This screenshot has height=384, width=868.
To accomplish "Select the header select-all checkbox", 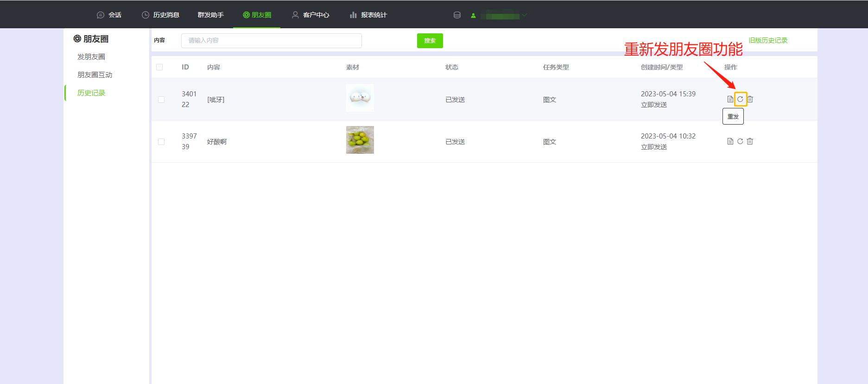I will pos(159,67).
